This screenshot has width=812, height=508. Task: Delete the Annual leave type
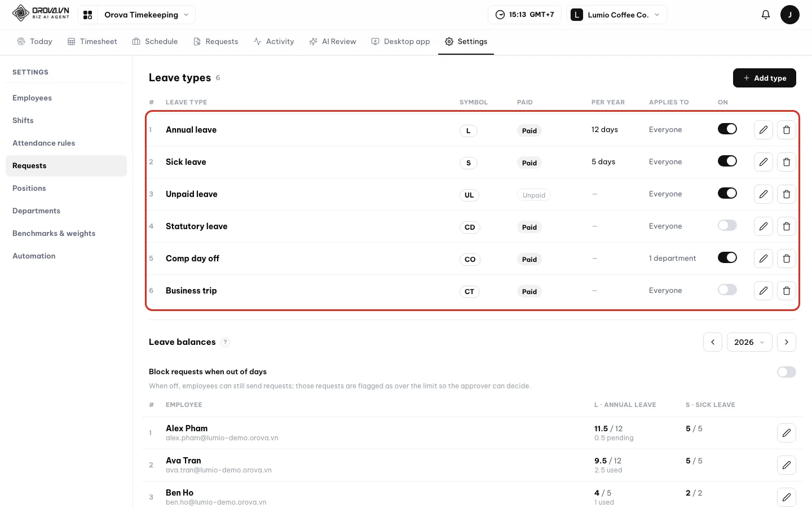point(787,130)
